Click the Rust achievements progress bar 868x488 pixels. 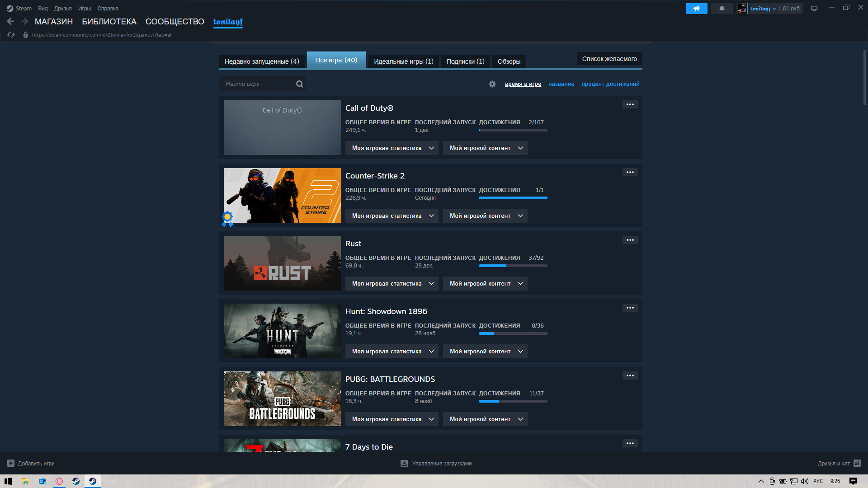(513, 266)
